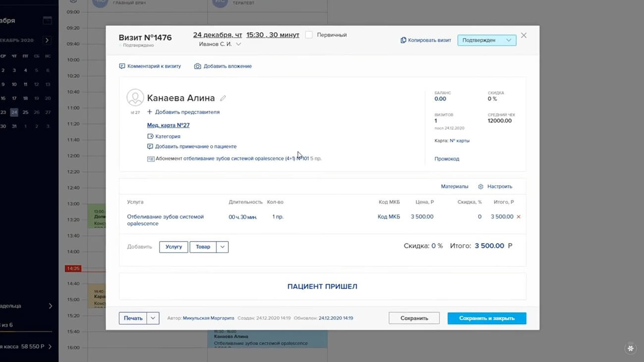
Task: Click the patient avatar icon
Action: coord(135,98)
